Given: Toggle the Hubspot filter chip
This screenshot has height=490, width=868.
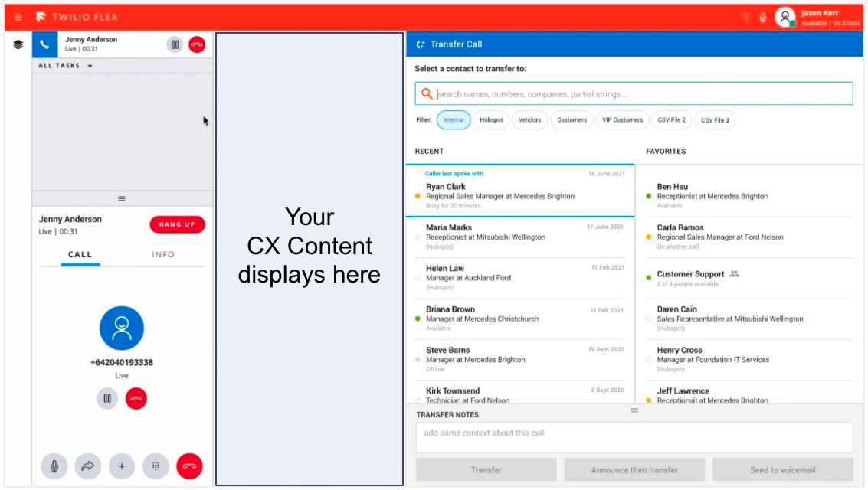Looking at the screenshot, I should 491,120.
